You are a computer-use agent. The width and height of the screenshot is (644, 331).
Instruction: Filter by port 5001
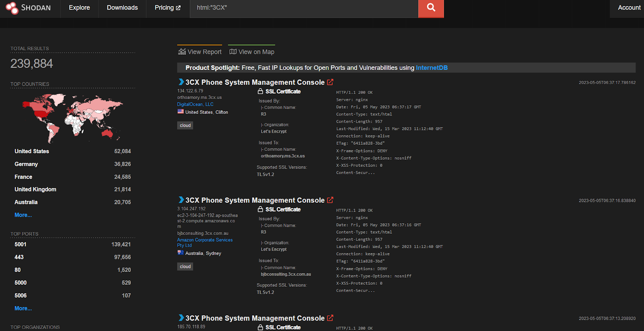(x=21, y=244)
